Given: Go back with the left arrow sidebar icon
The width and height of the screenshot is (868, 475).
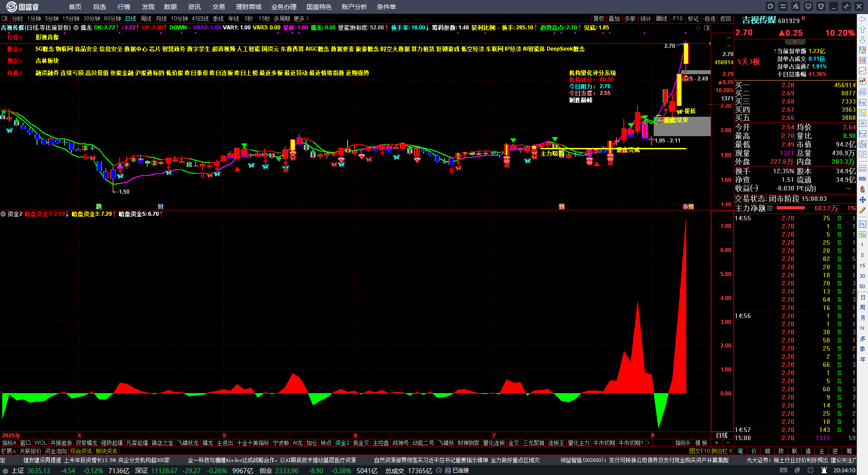Looking at the screenshot, I should [x=863, y=19].
